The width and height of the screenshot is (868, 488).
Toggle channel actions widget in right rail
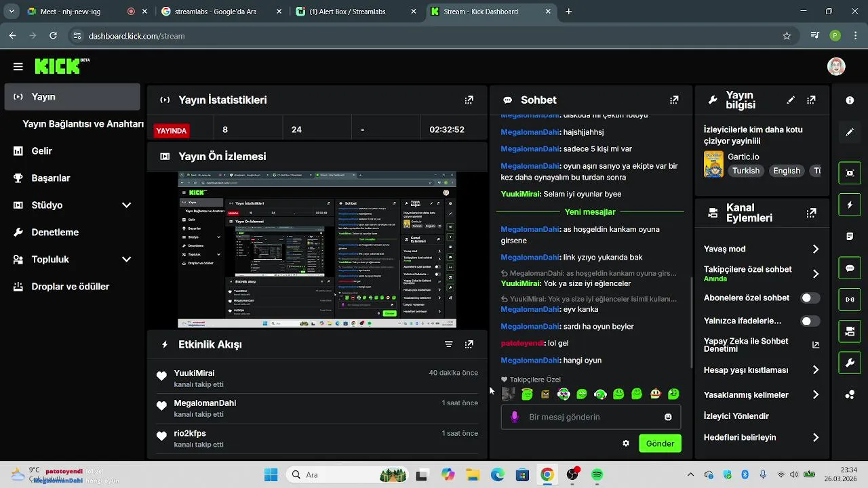[850, 331]
